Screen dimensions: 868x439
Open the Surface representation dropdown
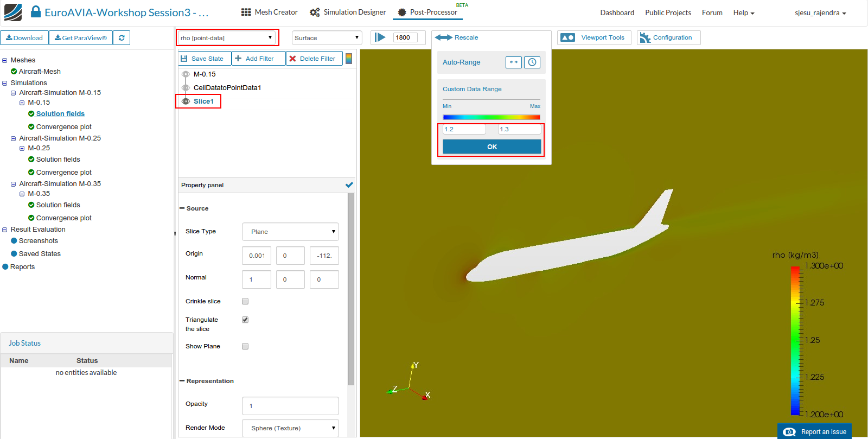pos(327,38)
